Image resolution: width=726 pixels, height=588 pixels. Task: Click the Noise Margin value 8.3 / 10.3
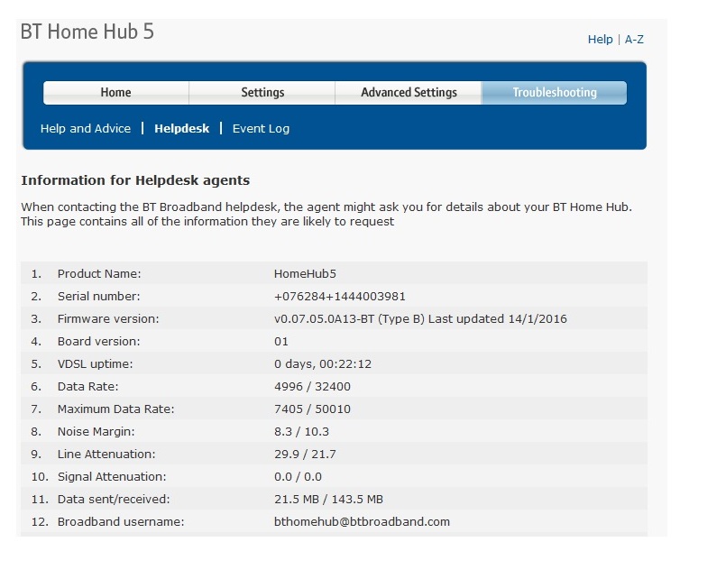click(304, 431)
